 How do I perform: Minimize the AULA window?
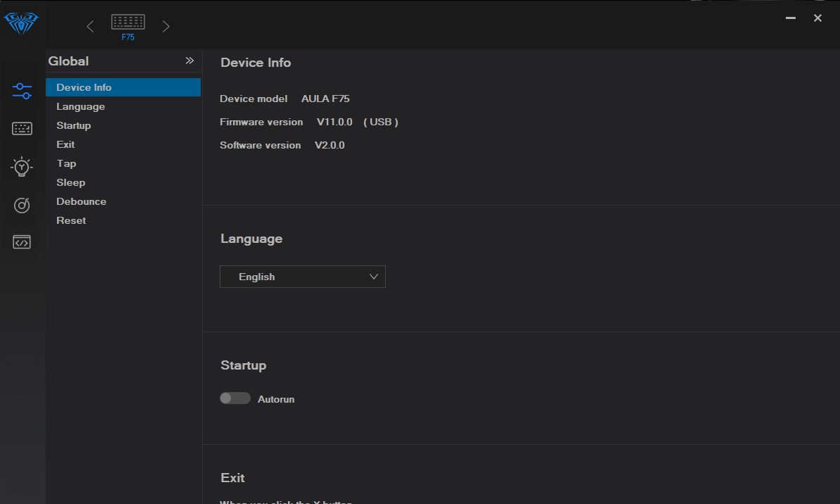point(790,18)
